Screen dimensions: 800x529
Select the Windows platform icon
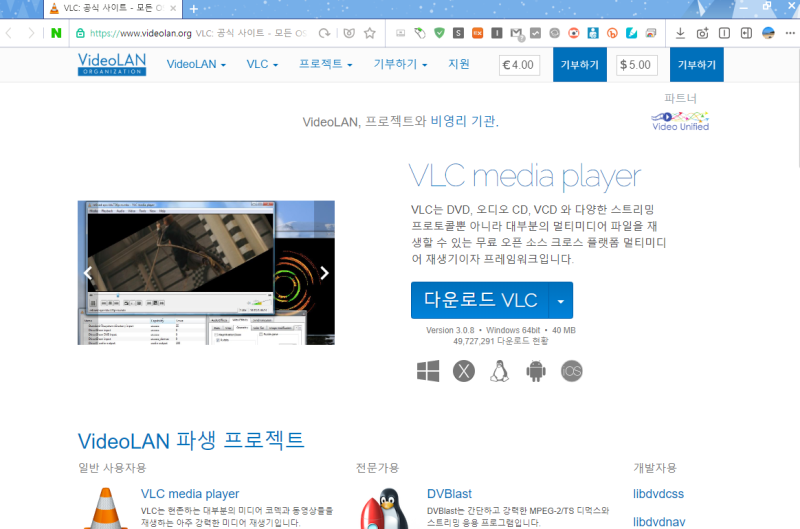click(x=428, y=371)
